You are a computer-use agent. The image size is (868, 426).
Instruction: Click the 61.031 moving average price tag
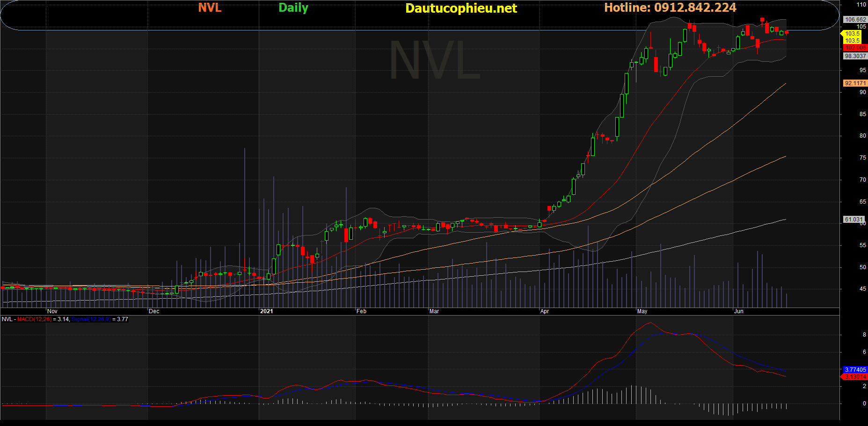click(x=853, y=220)
